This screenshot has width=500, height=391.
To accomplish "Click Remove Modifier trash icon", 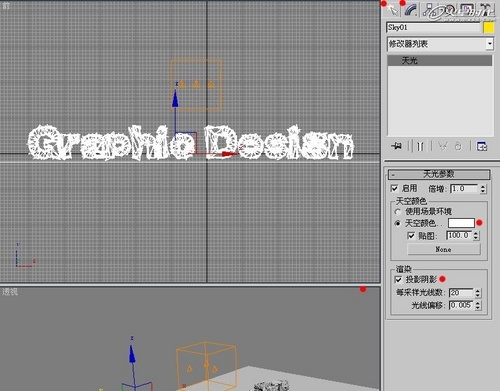I will (458, 146).
